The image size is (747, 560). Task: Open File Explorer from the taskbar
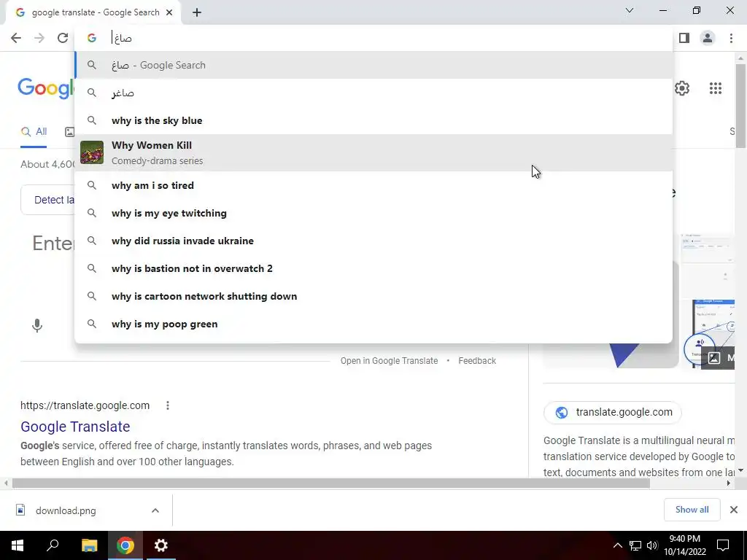89,545
